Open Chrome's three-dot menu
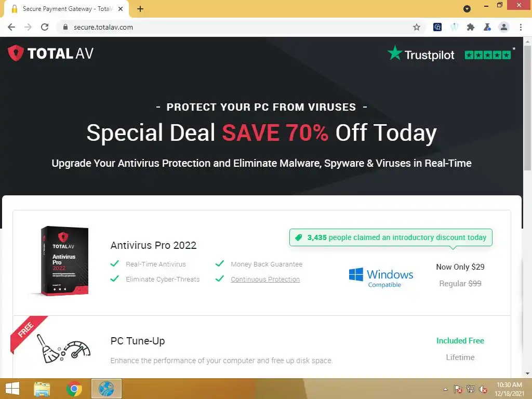 coord(521,27)
